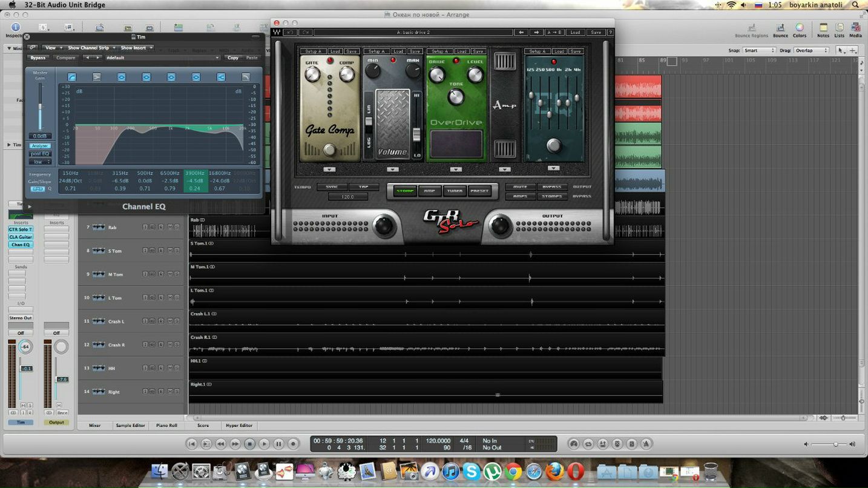868x488 pixels.
Task: Open the #default preset dropdown in Channel EQ
Action: [x=161, y=58]
